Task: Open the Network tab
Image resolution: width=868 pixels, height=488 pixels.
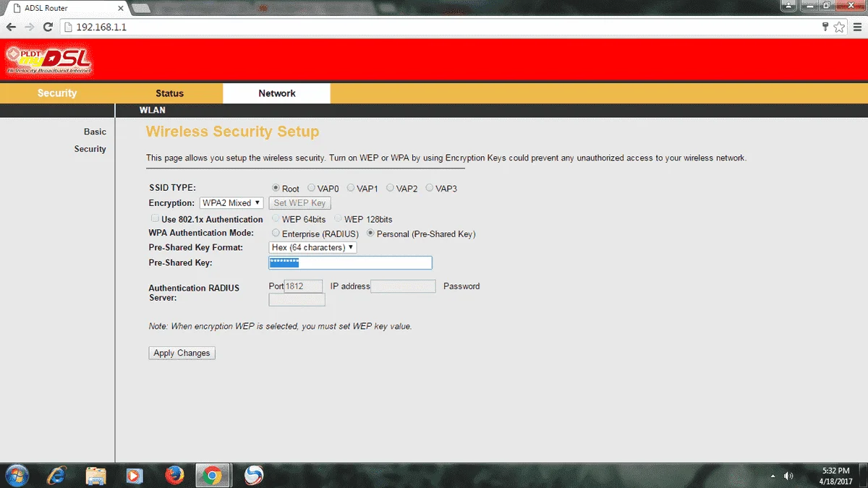Action: click(277, 93)
